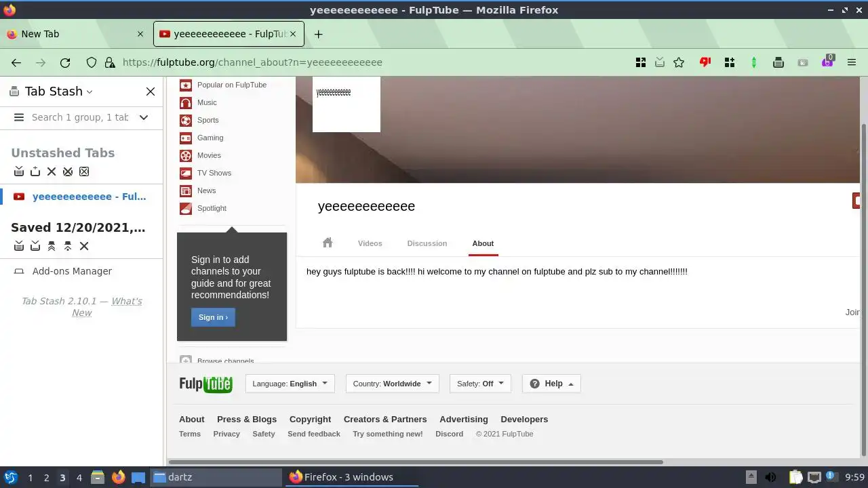
Task: Click the X icon under Unstashed Tabs
Action: click(52, 171)
